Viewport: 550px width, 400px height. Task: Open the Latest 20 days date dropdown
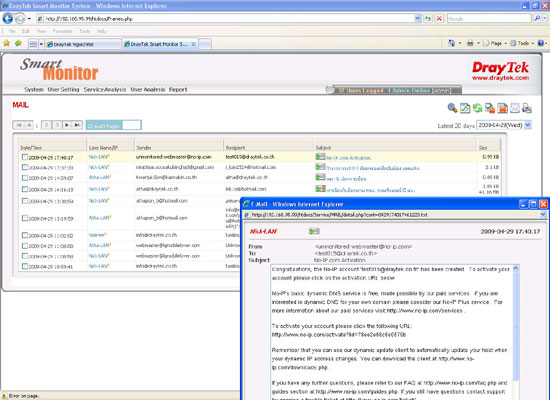[x=528, y=125]
